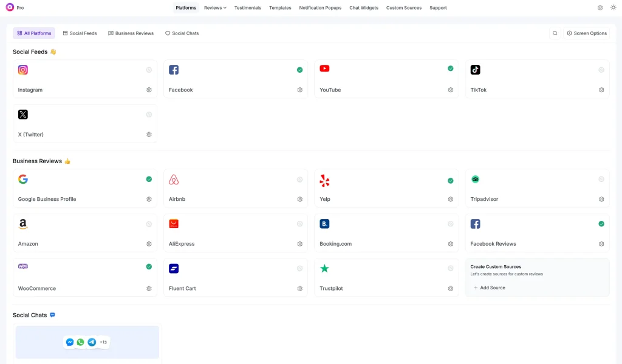Image resolution: width=622 pixels, height=364 pixels.
Task: Open Tripadvisor settings gear
Action: coord(601,199)
